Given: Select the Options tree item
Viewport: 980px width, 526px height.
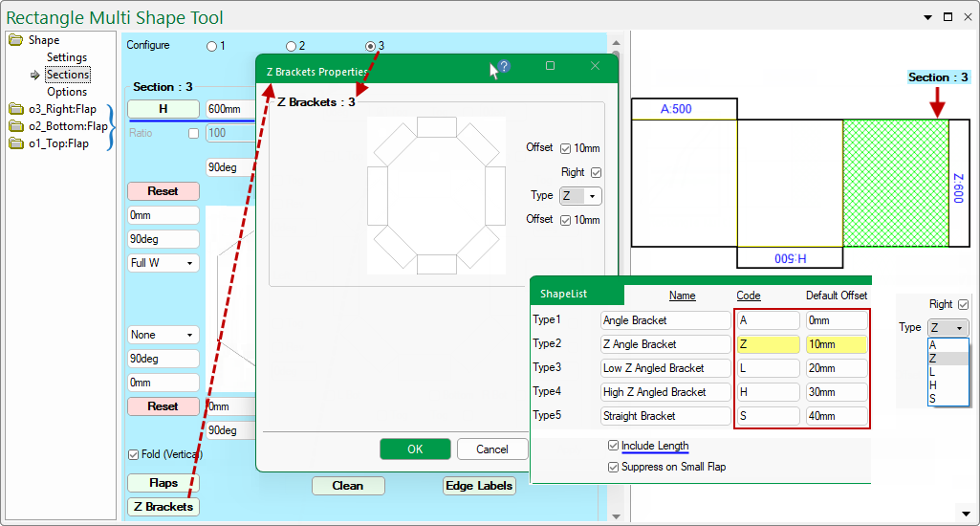Looking at the screenshot, I should 67,92.
